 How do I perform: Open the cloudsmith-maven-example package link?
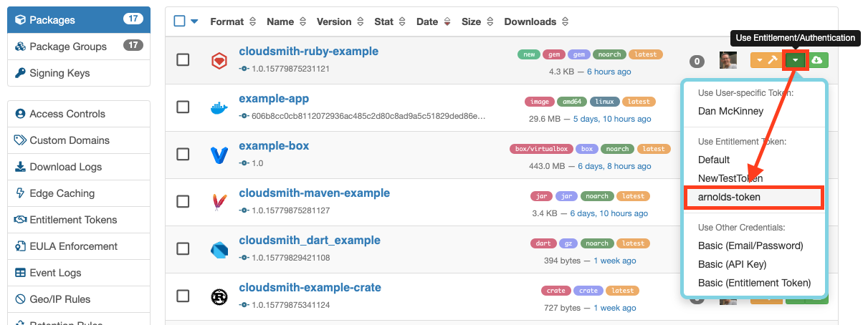(314, 193)
